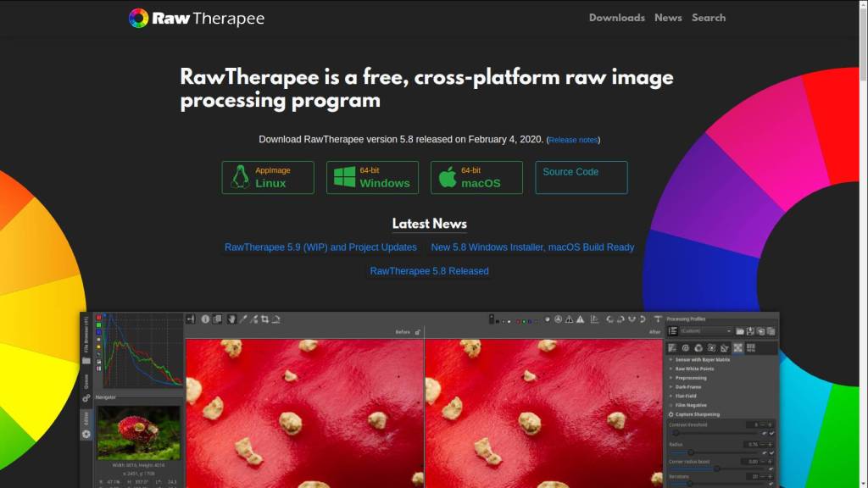868x488 pixels.
Task: Click the Corner radius boost slider handle
Action: pos(717,469)
